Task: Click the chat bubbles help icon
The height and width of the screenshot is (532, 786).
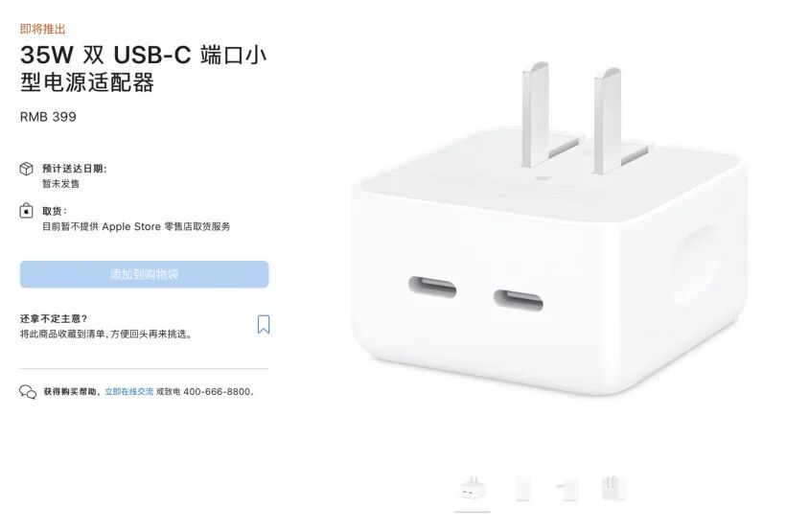Action: tap(28, 392)
